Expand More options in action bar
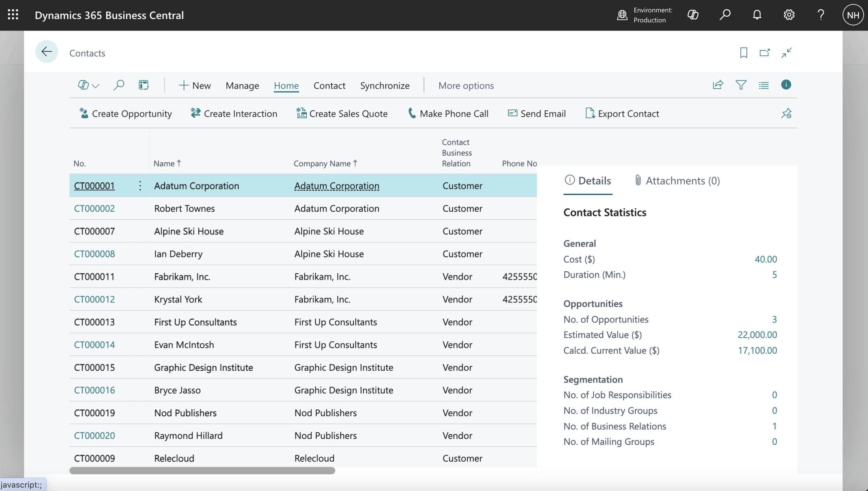The image size is (868, 491). (466, 86)
